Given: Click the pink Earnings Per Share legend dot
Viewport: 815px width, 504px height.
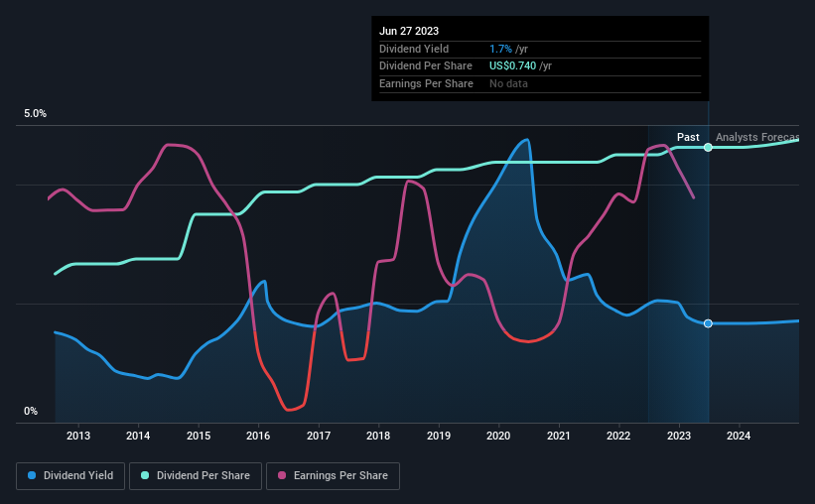Looking at the screenshot, I should click(282, 475).
